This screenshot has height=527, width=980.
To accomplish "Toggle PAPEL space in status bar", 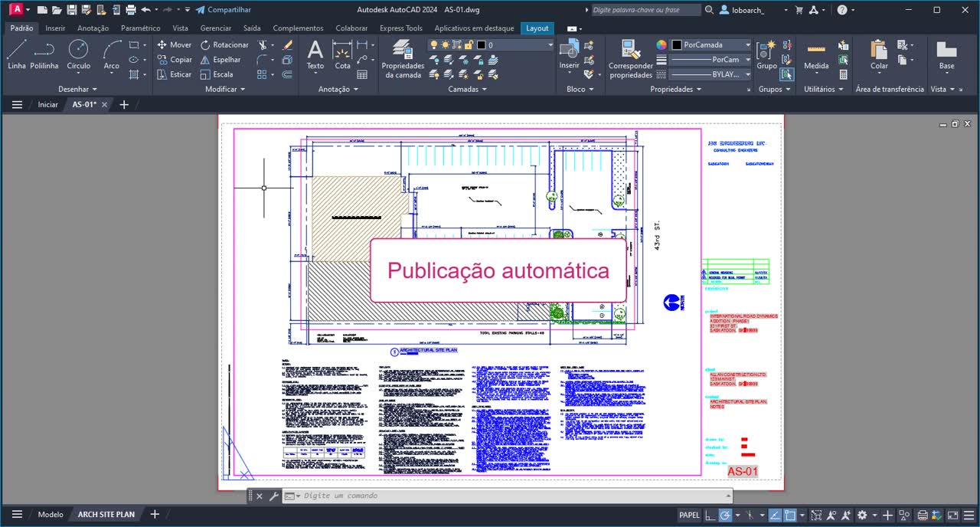I will (688, 515).
